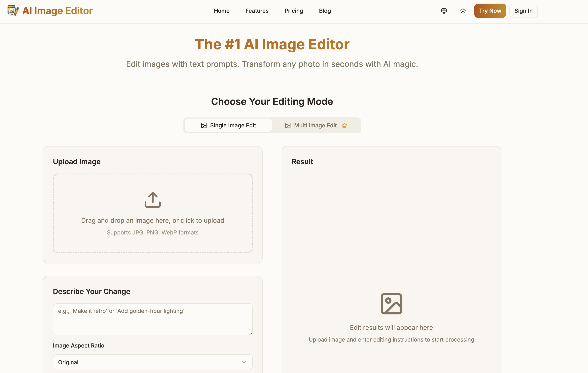The height and width of the screenshot is (373, 588).
Task: Open the language globe icon
Action: [444, 11]
